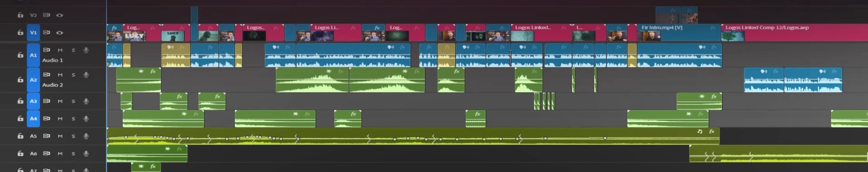This screenshot has width=868, height=172.
Task: Toggle sync lock on track A3
Action: 46,101
